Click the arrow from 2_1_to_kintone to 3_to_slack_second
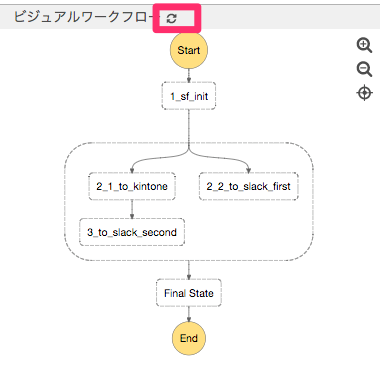Image resolution: width=380 pixels, height=386 pixels. pyautogui.click(x=132, y=209)
